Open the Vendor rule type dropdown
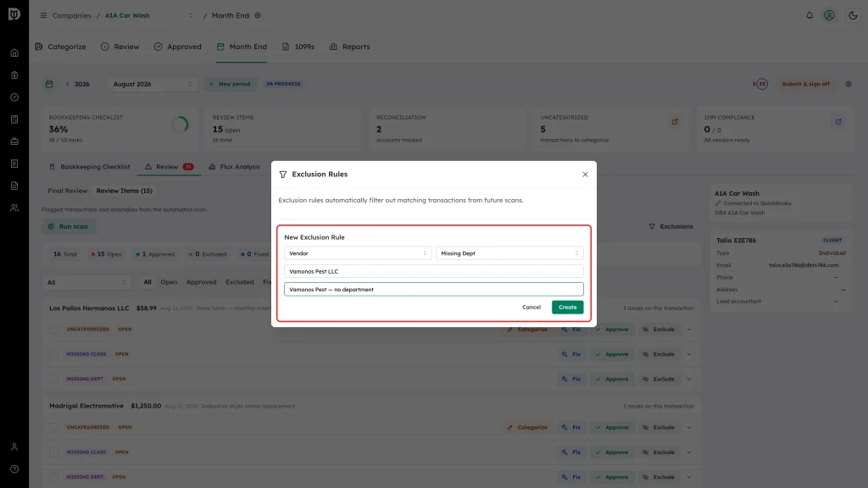The height and width of the screenshot is (488, 868). (358, 253)
